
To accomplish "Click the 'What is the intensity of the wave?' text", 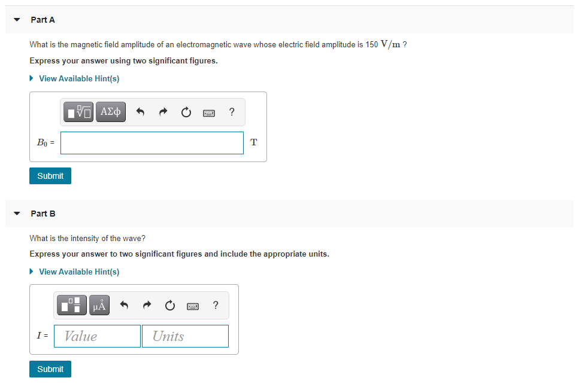I will [x=87, y=238].
